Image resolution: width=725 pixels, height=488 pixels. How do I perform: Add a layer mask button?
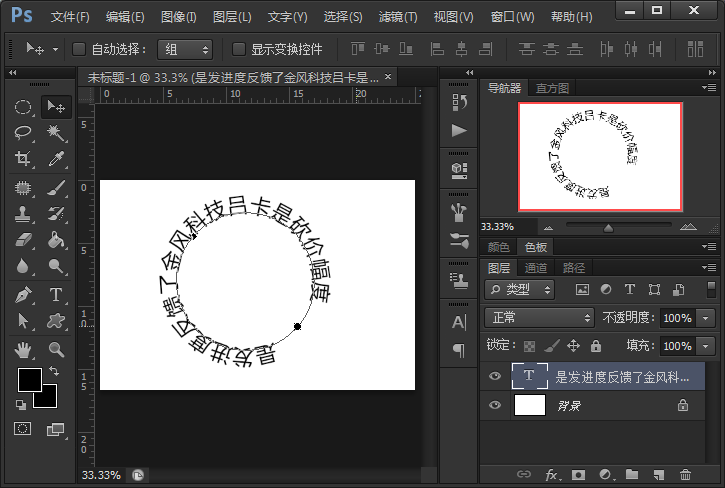pyautogui.click(x=578, y=475)
